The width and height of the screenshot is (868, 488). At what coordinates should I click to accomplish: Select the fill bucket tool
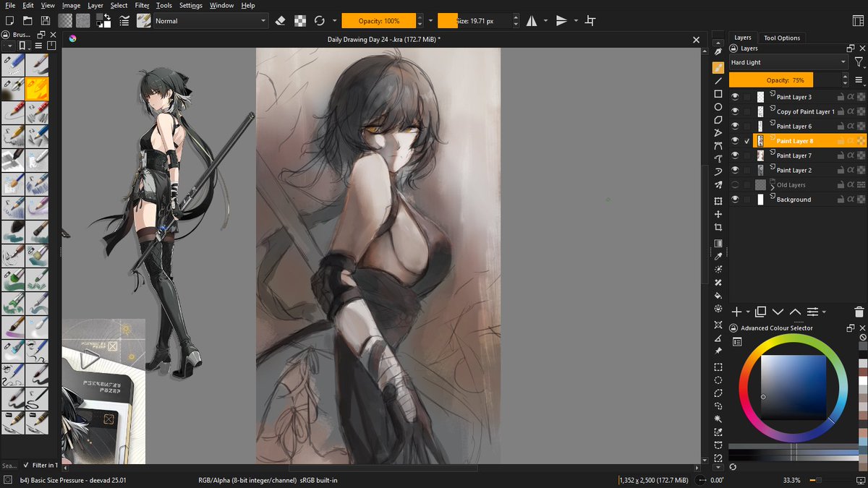click(718, 295)
